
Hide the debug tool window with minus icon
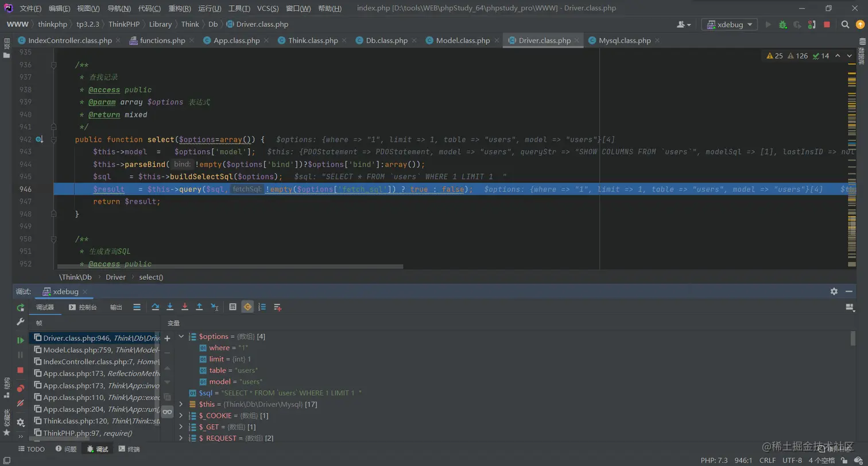[x=850, y=291]
